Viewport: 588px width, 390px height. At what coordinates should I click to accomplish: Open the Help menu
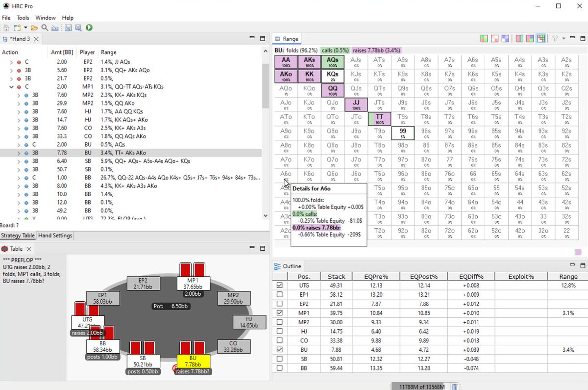[x=68, y=18]
